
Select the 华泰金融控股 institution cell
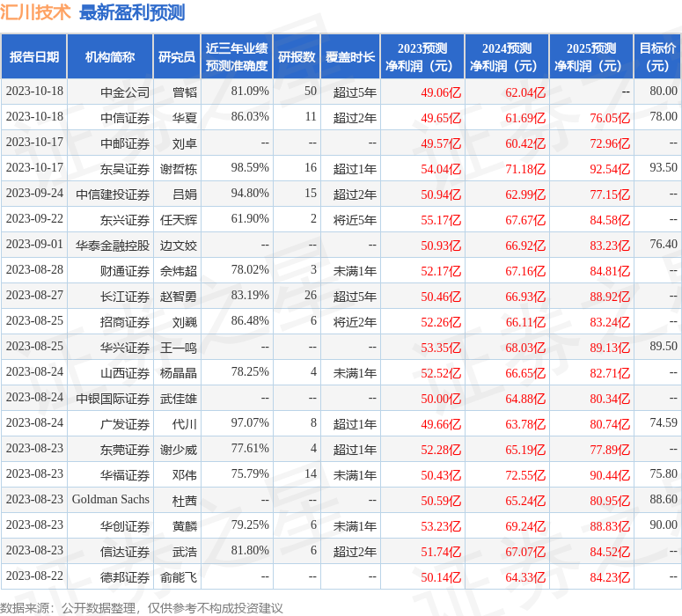(113, 246)
